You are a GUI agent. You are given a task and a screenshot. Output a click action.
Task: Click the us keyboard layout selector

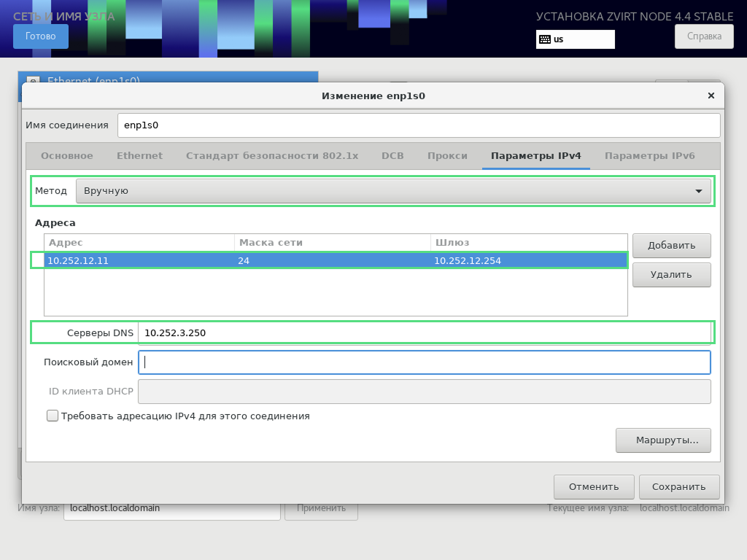point(576,39)
